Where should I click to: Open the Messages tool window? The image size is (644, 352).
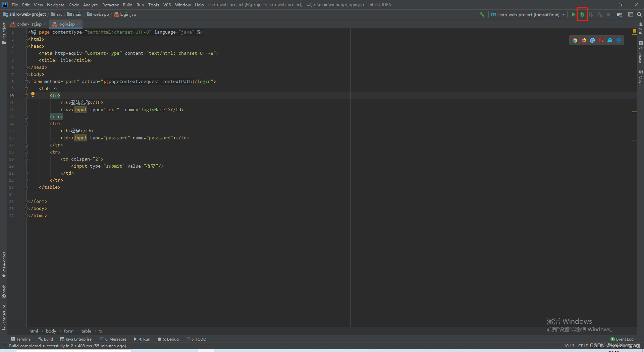point(113,339)
